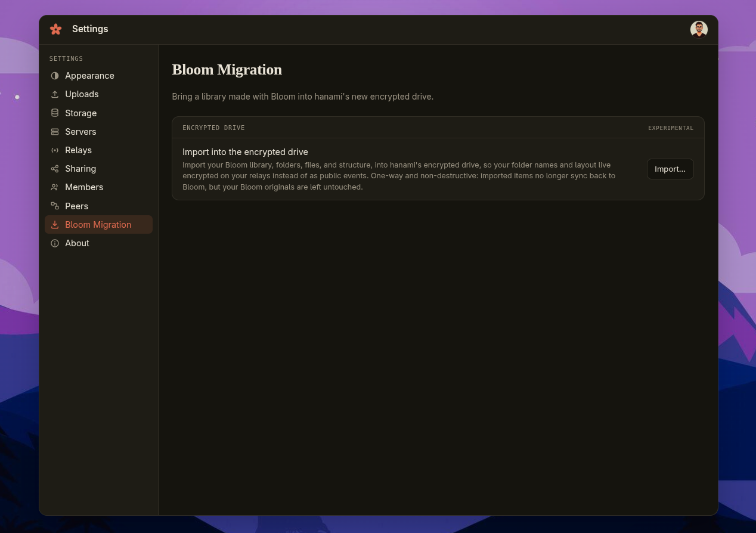Click the Import... button
The height and width of the screenshot is (533, 756).
coord(670,169)
